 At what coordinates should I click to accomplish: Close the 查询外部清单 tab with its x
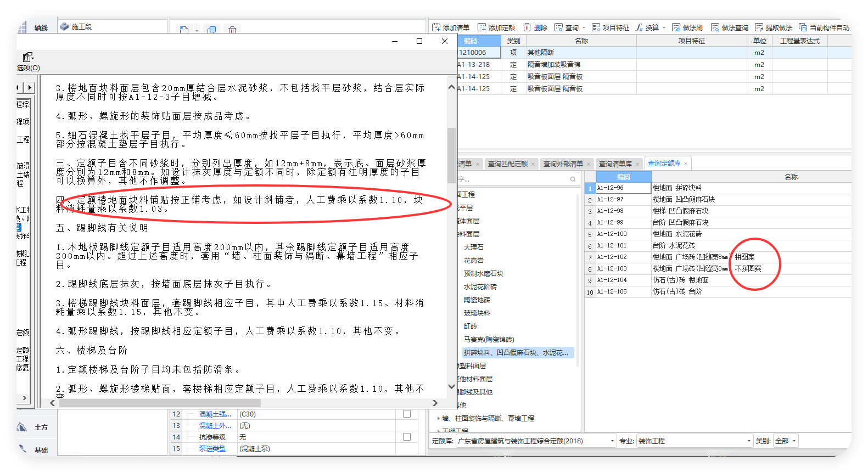tap(589, 164)
